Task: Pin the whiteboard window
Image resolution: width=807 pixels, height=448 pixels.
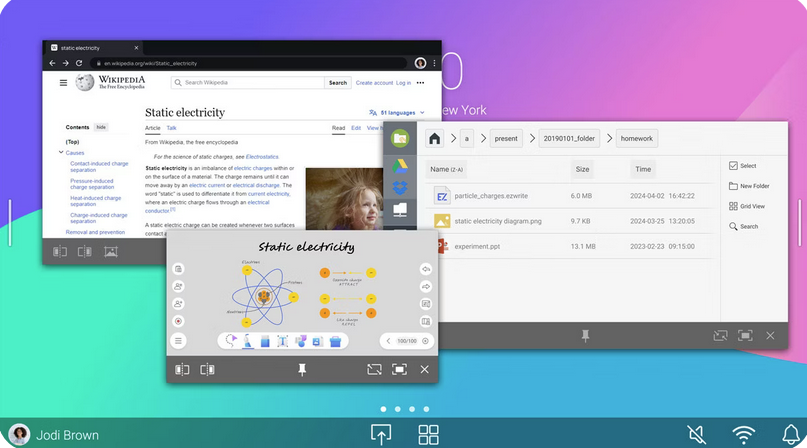Action: (x=302, y=370)
